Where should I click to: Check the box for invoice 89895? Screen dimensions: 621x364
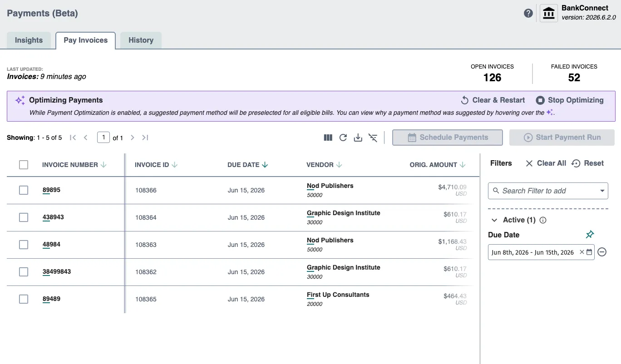24,190
